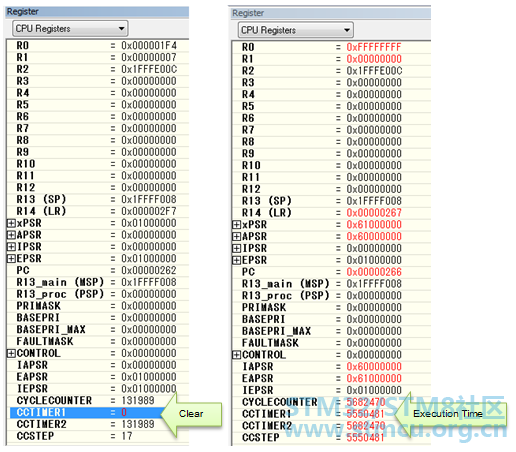516x452 pixels.
Task: Expand CONTROL register in left panel
Action: tap(11, 353)
